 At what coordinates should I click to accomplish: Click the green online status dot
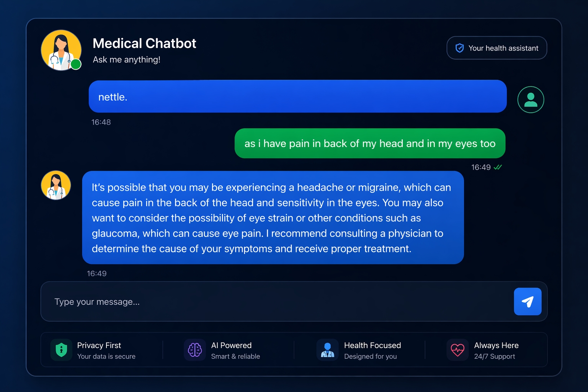pos(76,64)
